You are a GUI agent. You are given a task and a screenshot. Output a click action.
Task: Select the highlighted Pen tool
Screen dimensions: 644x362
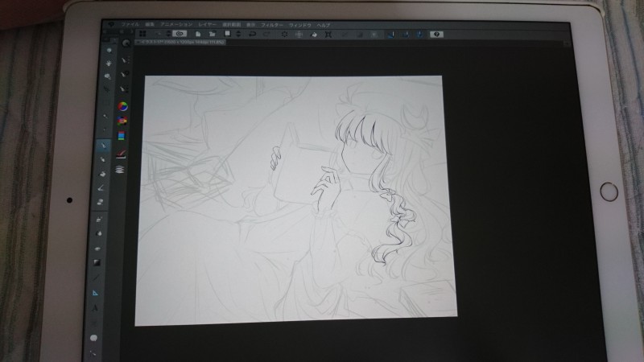pos(103,146)
